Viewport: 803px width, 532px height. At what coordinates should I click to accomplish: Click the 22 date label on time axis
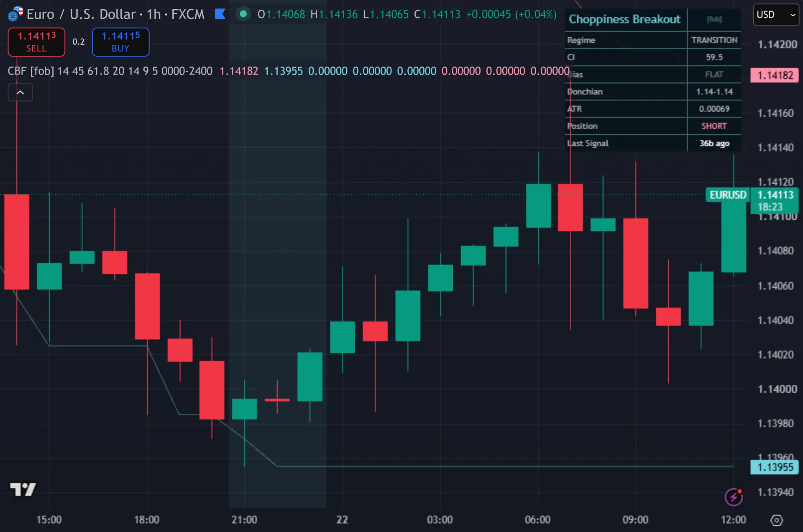coord(342,520)
